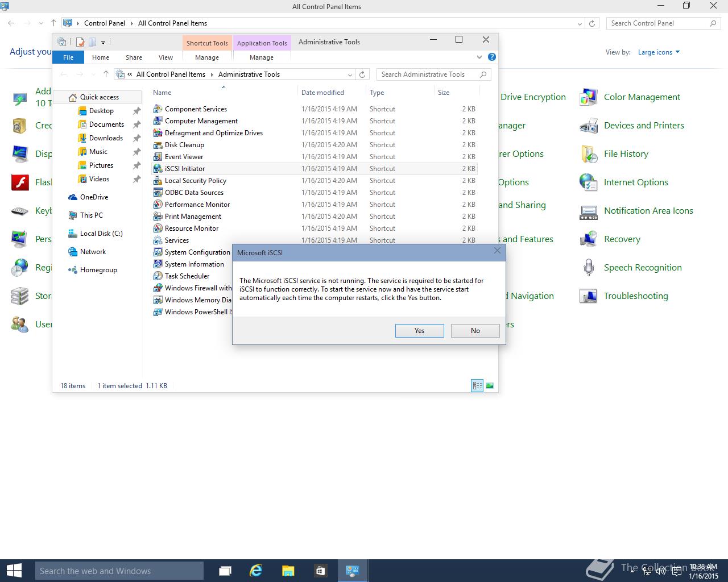Screen dimensions: 728x582
Task: Select the Task Scheduler icon
Action: [x=158, y=276]
